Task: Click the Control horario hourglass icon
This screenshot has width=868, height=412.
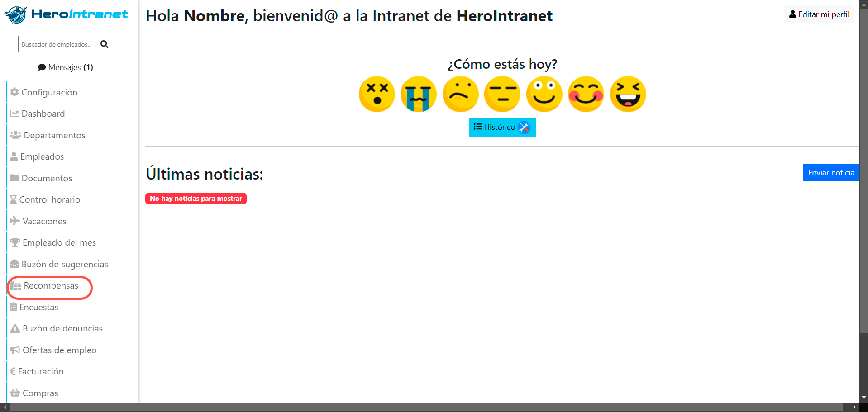Action: click(14, 199)
